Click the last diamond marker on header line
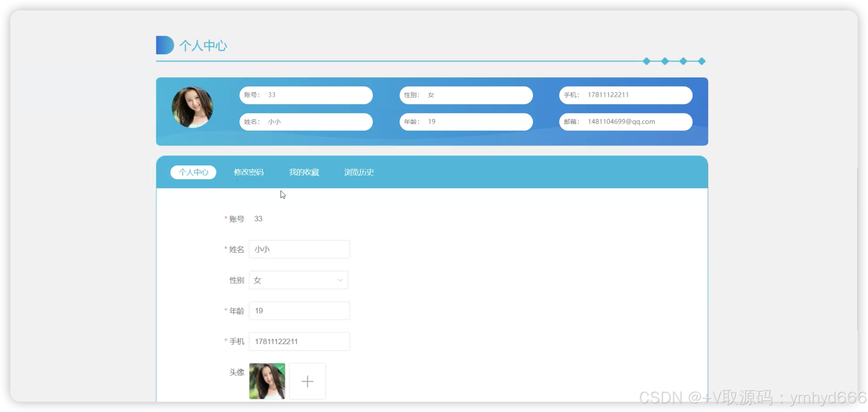This screenshot has width=868, height=412. tap(702, 61)
